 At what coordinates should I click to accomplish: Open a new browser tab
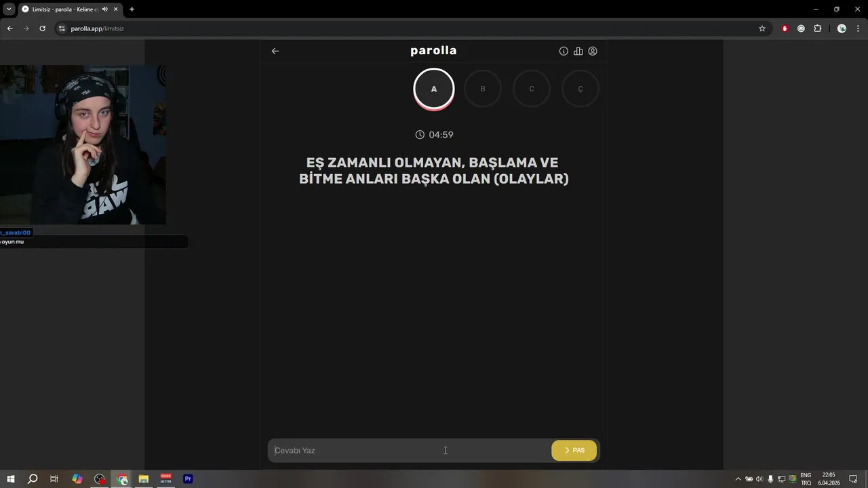(132, 9)
